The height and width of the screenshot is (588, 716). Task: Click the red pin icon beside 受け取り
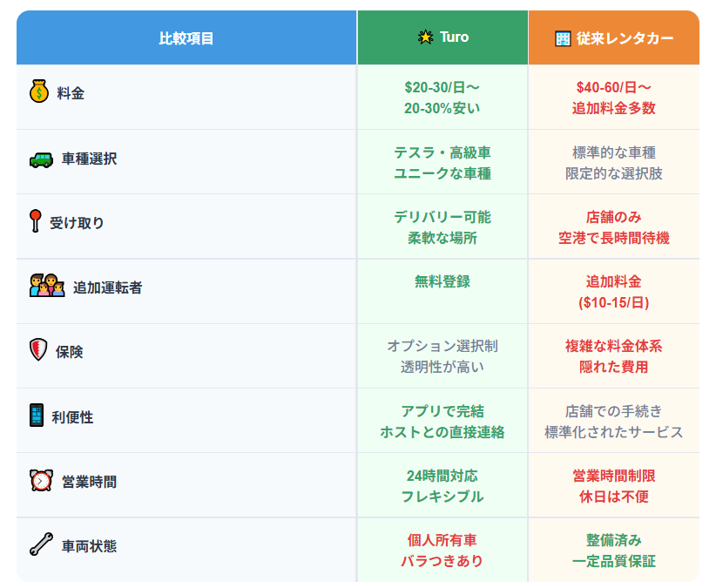pos(35,221)
